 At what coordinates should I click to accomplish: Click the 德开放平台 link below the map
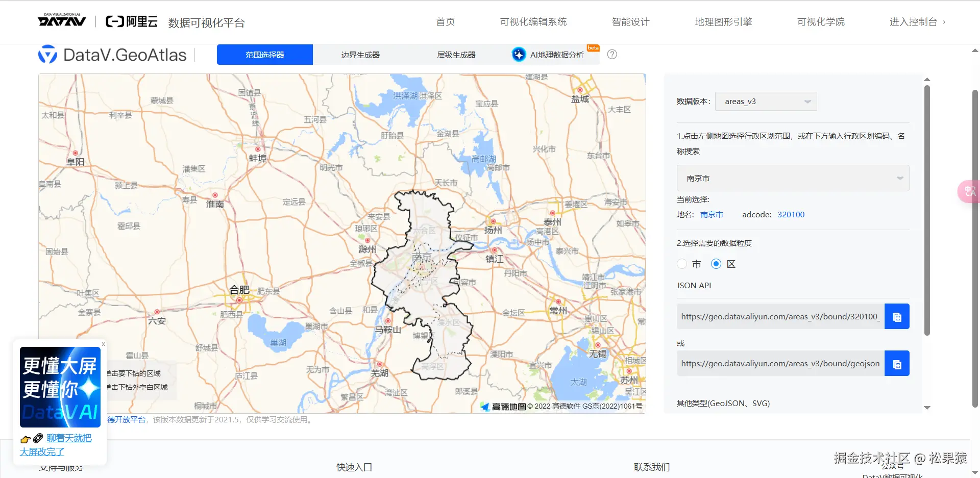pos(127,420)
